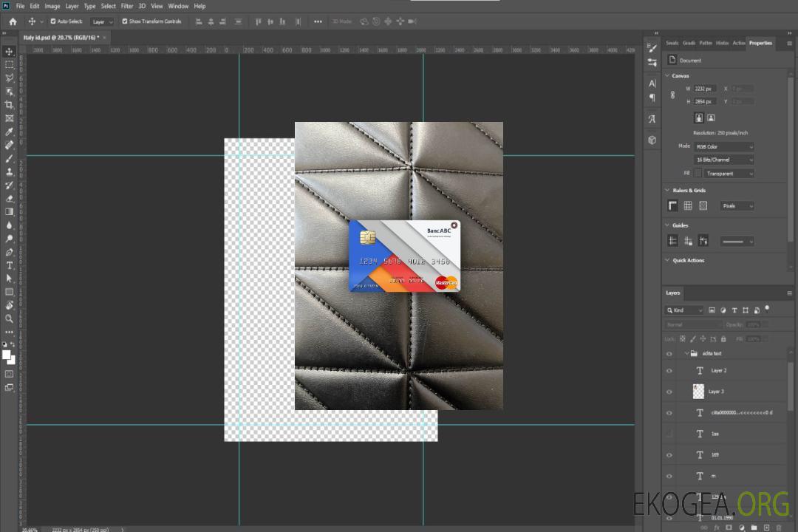Open the RGB Color mode dropdown
The image size is (798, 532).
(x=723, y=146)
